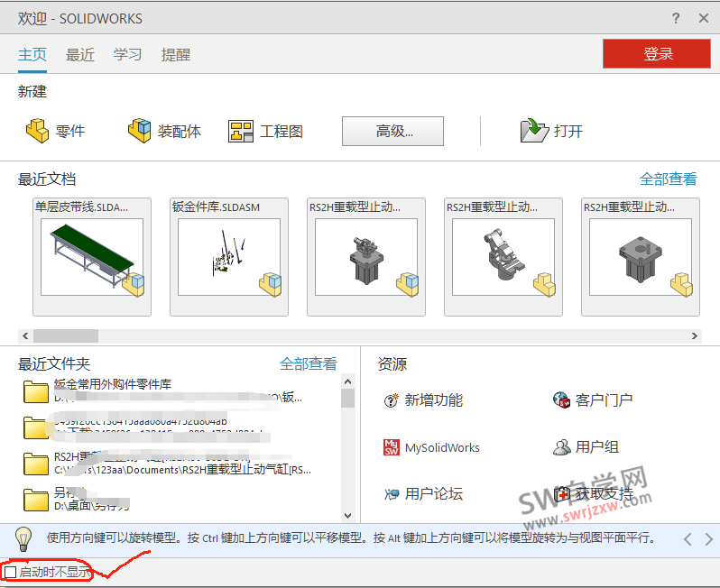Close the 欢迎 - SOLIDWORKS dialog

point(704,18)
